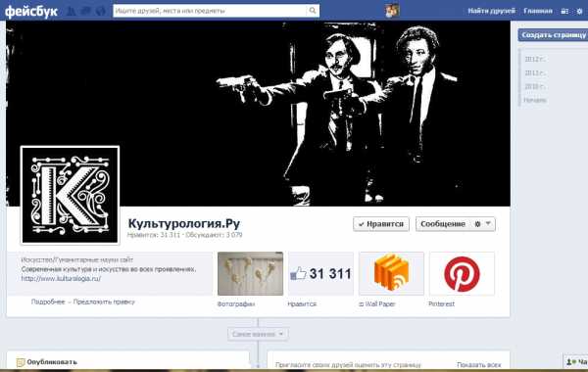
Task: Open messages icon in top bar
Action: click(86, 11)
